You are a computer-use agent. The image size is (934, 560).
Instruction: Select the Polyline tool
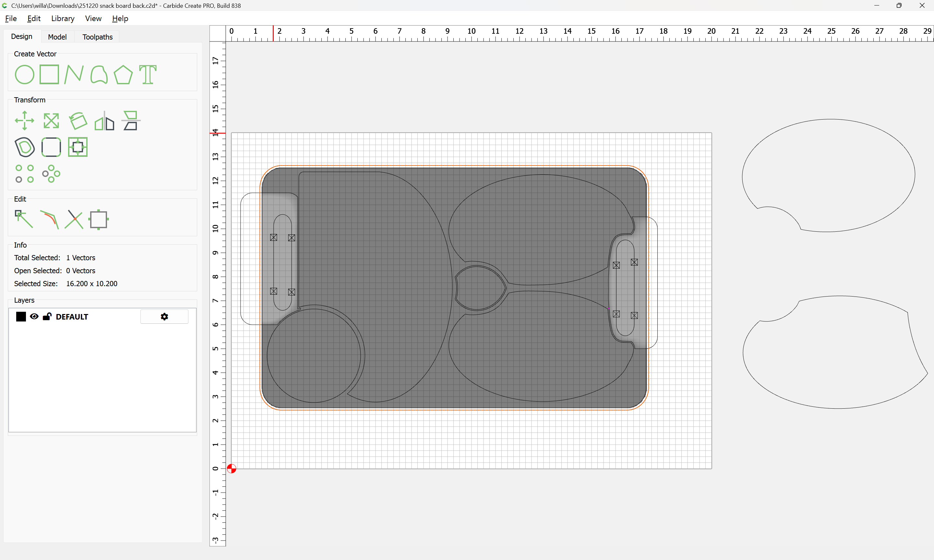coord(74,74)
